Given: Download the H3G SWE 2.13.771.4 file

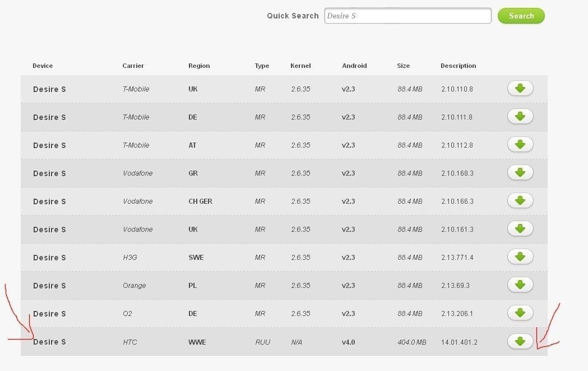Looking at the screenshot, I should (x=520, y=257).
